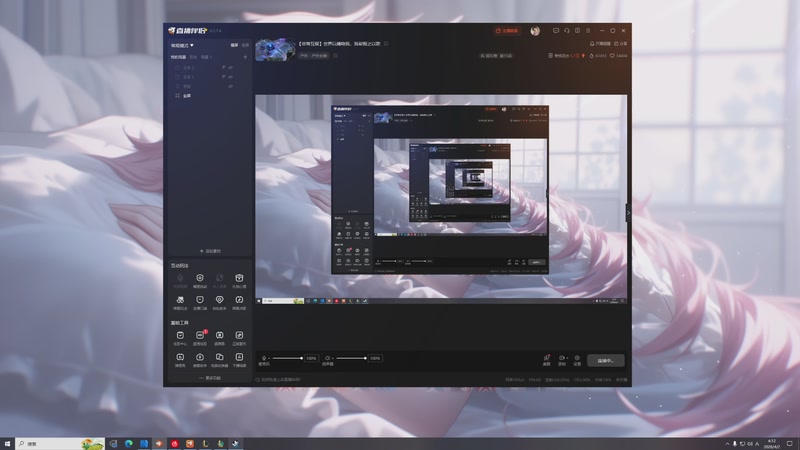This screenshot has height=450, width=800.
Task: Open the 正版音乐 music tool
Action: click(239, 338)
